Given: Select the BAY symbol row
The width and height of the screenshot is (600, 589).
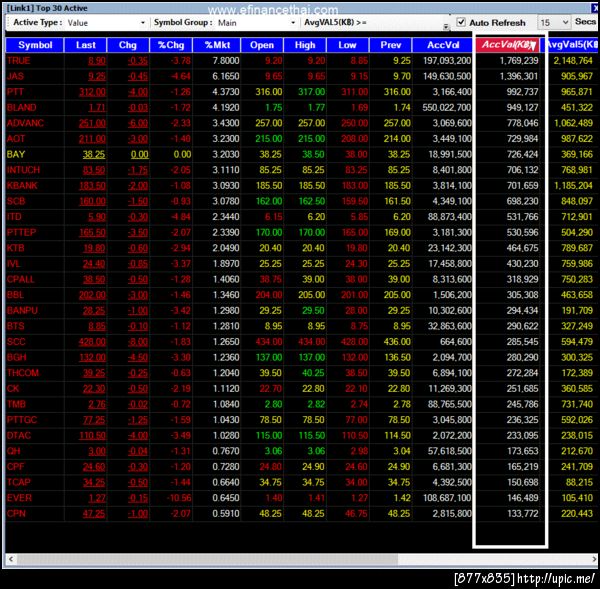Looking at the screenshot, I should [302, 154].
